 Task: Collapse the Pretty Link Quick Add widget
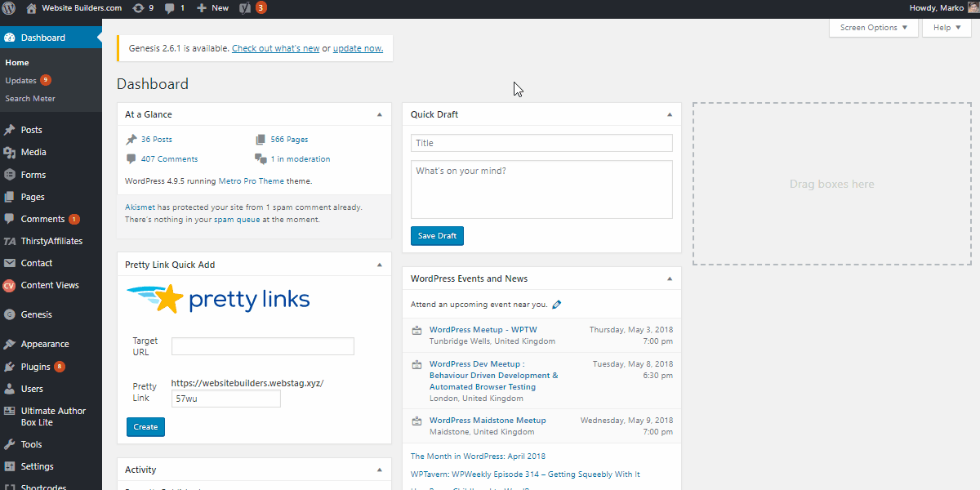coord(380,265)
